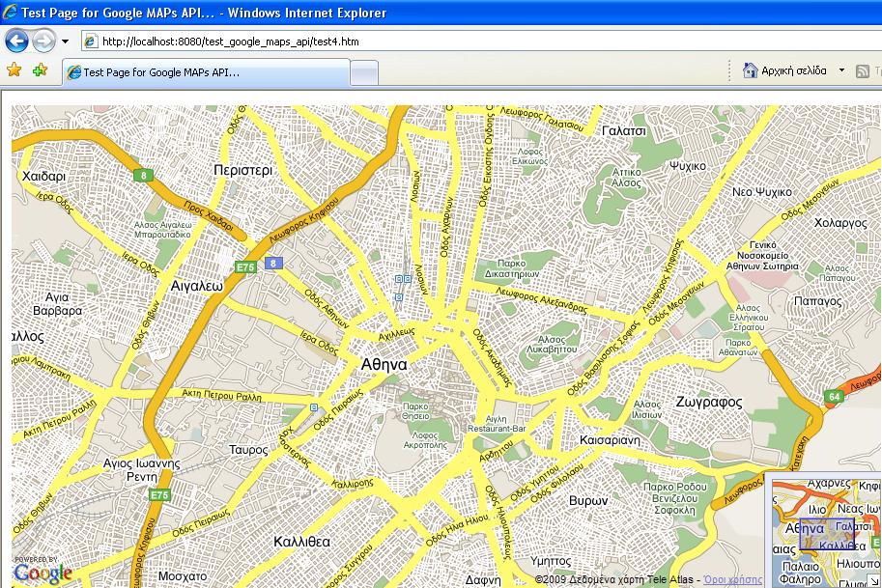
Task: Click the E75 shield beside the blue 8 shield
Action: (x=245, y=267)
